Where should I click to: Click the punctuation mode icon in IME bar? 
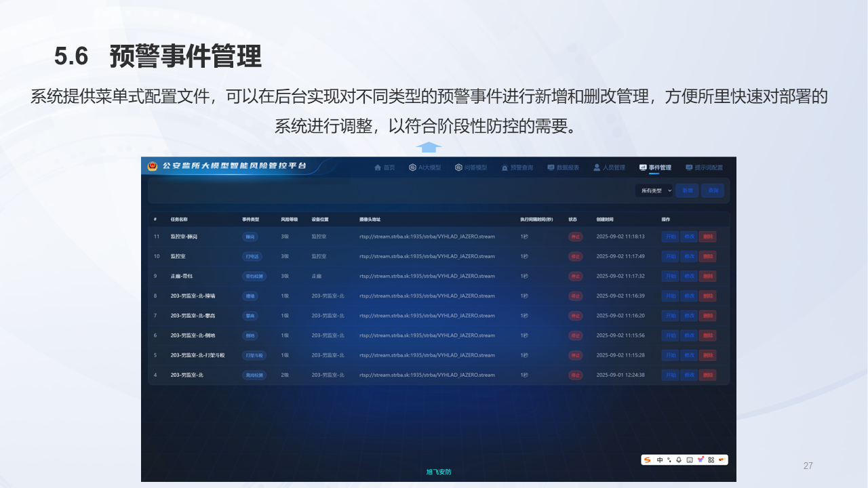coord(669,460)
